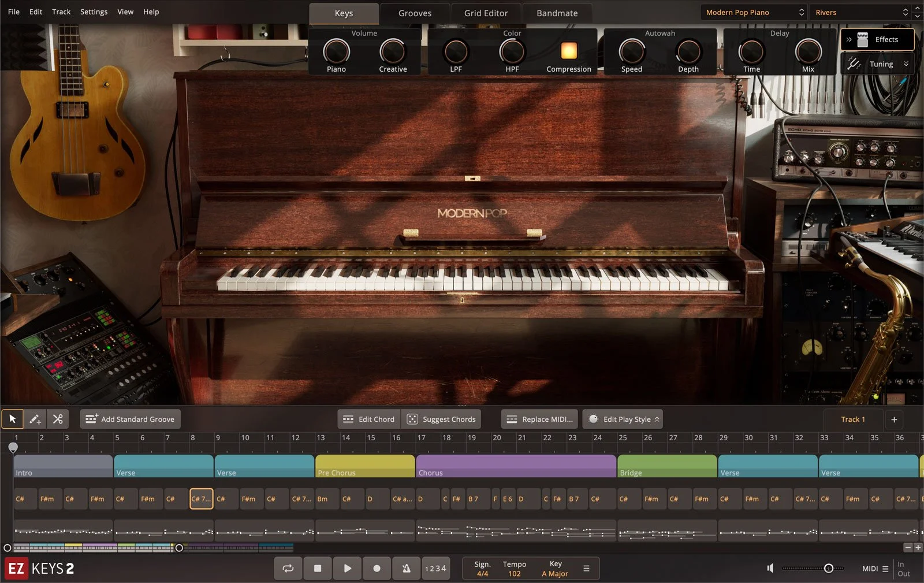924x583 pixels.
Task: Collapse the Effects panel
Action: coord(877,40)
